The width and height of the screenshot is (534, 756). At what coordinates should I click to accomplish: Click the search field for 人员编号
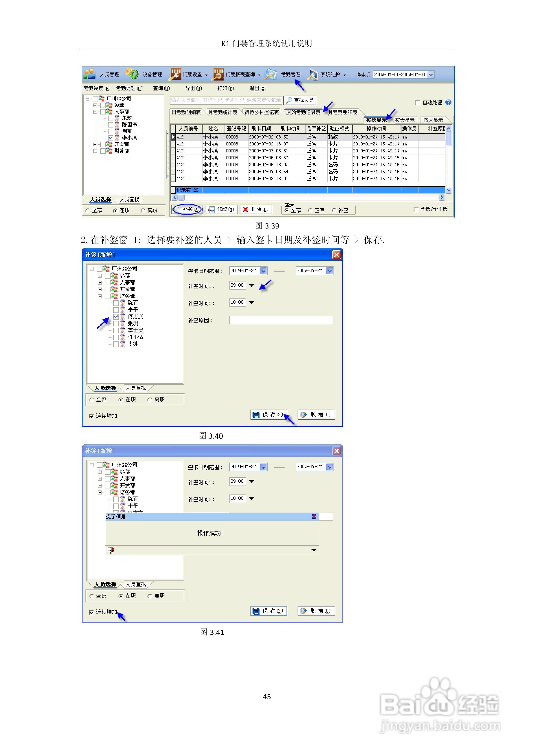[x=226, y=100]
